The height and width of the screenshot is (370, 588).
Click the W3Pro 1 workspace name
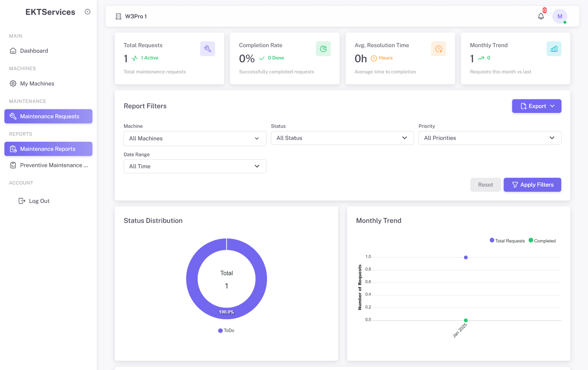[x=136, y=16]
